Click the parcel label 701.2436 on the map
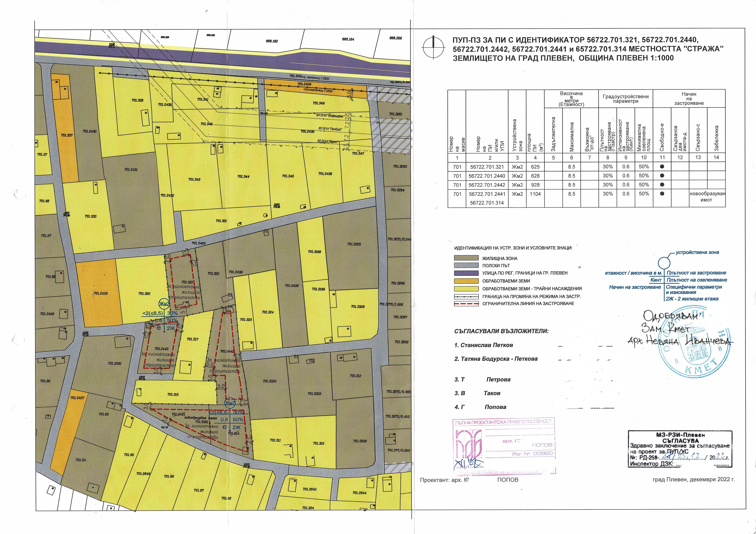Screen dimensions: 756x534 point(325,173)
